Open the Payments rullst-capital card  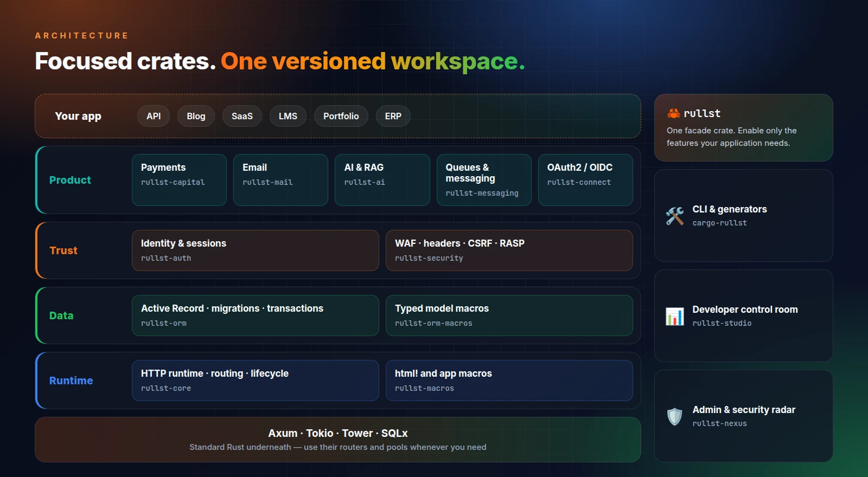point(179,180)
